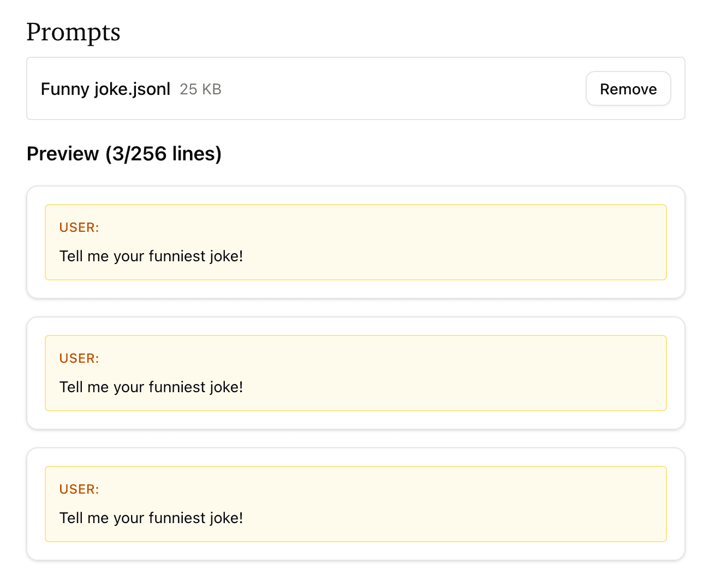Screen dimensions: 715x588
Task: Click the USER: label in first preview card
Action: (x=79, y=227)
